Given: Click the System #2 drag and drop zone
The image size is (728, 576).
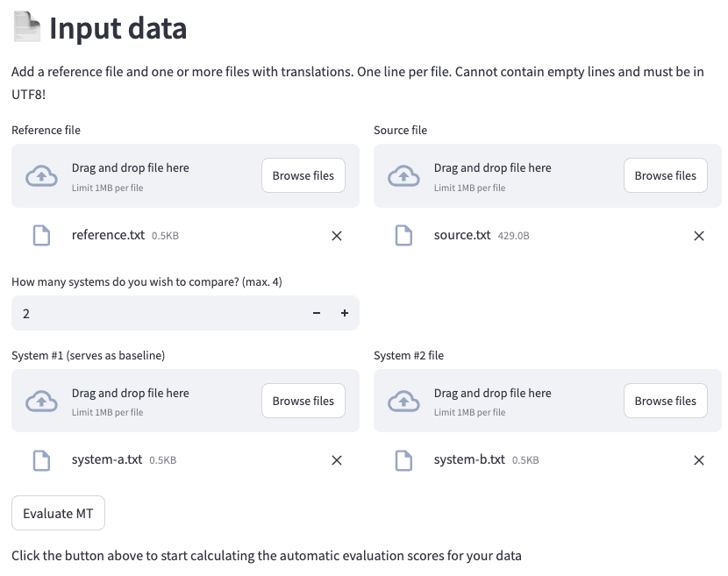Looking at the screenshot, I should (x=547, y=401).
